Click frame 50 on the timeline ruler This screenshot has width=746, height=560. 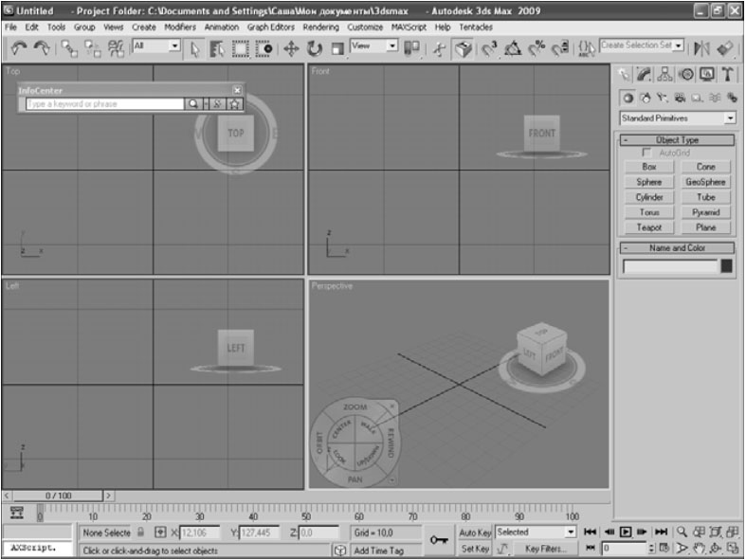click(x=306, y=514)
